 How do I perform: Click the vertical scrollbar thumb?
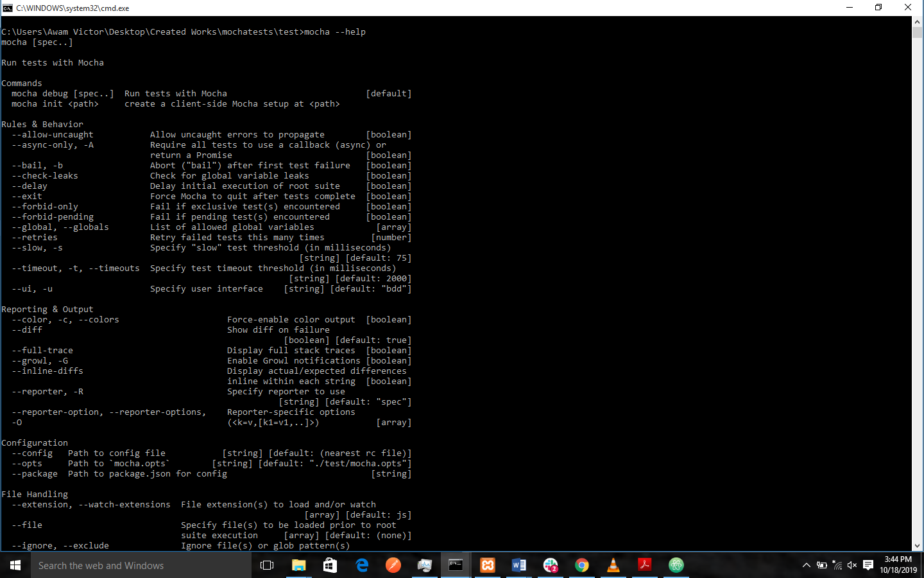917,33
